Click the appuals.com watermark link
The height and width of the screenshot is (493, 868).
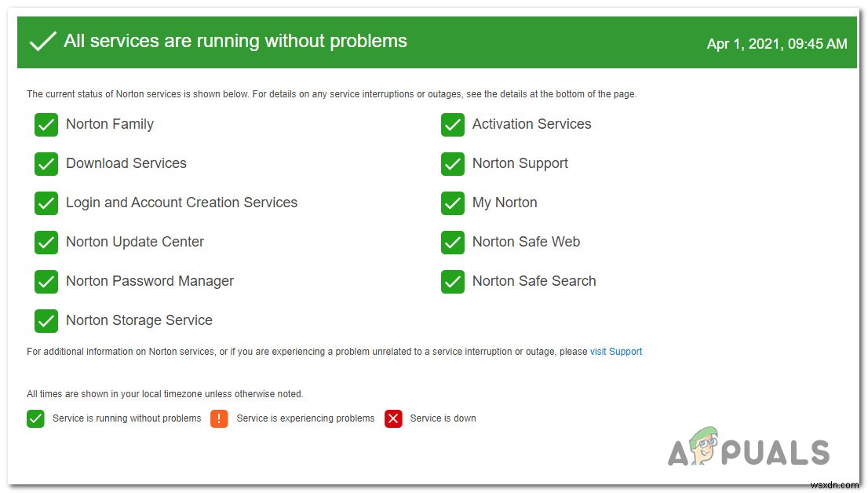(x=749, y=452)
